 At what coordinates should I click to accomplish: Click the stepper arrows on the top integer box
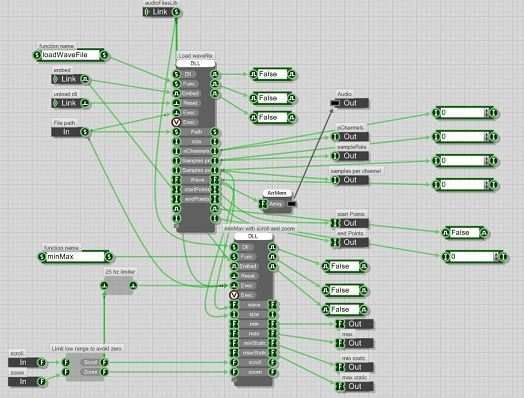486,113
